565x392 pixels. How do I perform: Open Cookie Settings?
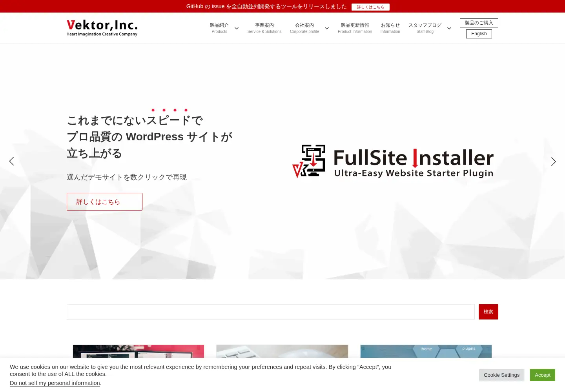click(501, 375)
